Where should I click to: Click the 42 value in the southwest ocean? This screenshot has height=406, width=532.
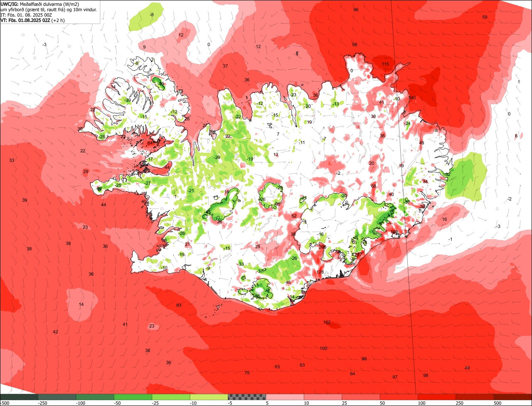[x=55, y=332]
